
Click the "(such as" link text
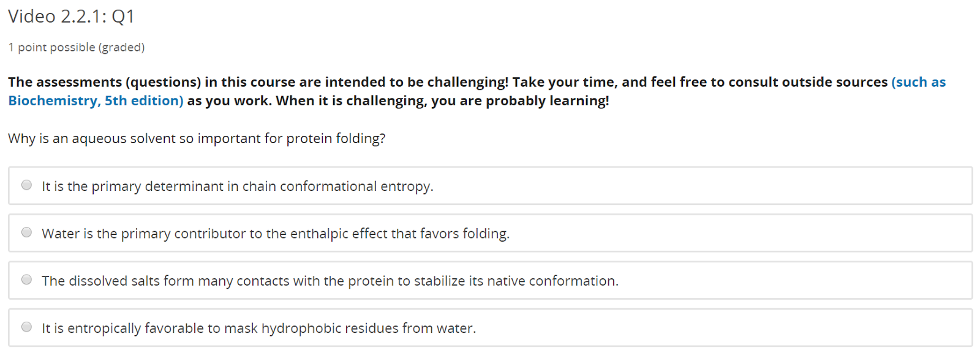coord(918,83)
